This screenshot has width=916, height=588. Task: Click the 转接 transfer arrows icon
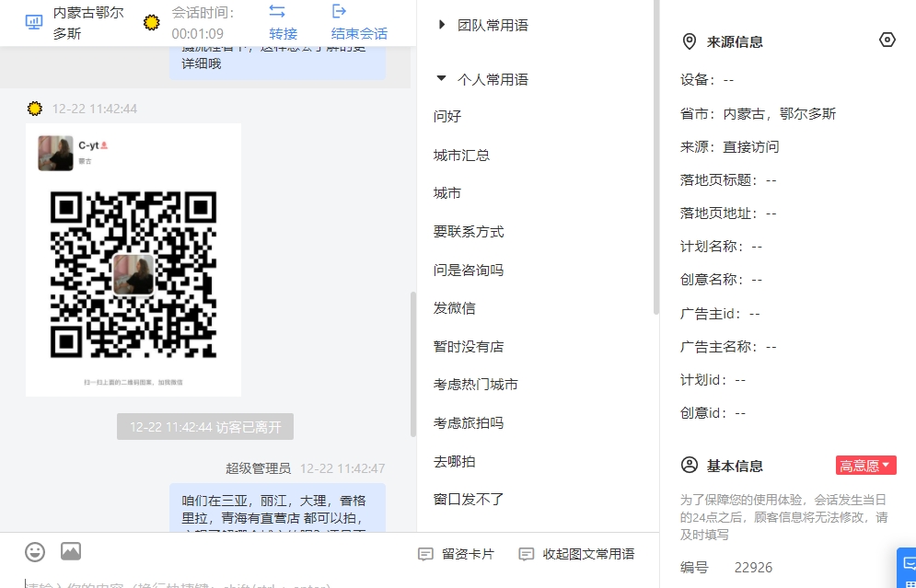coord(277,11)
